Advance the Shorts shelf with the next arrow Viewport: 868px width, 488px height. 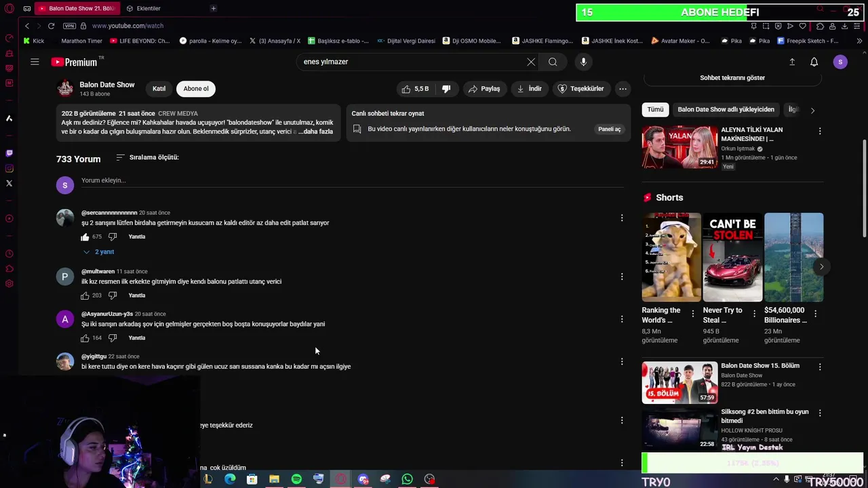click(821, 266)
